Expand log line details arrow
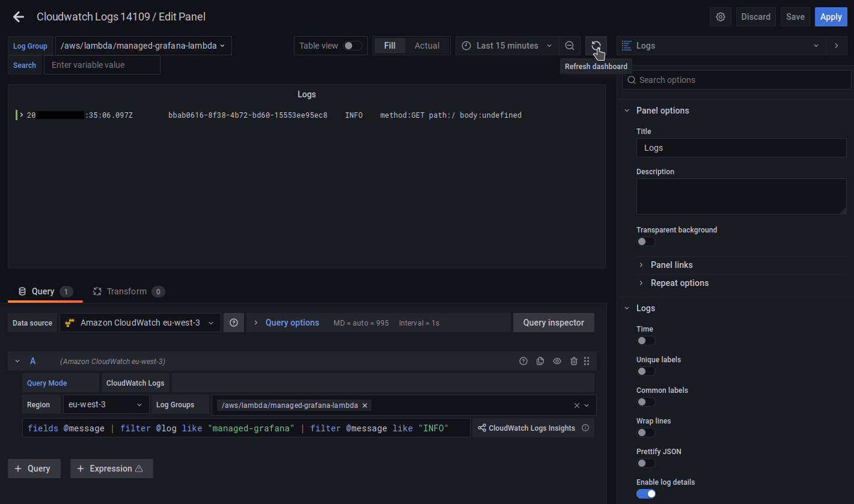854x504 pixels. point(22,115)
